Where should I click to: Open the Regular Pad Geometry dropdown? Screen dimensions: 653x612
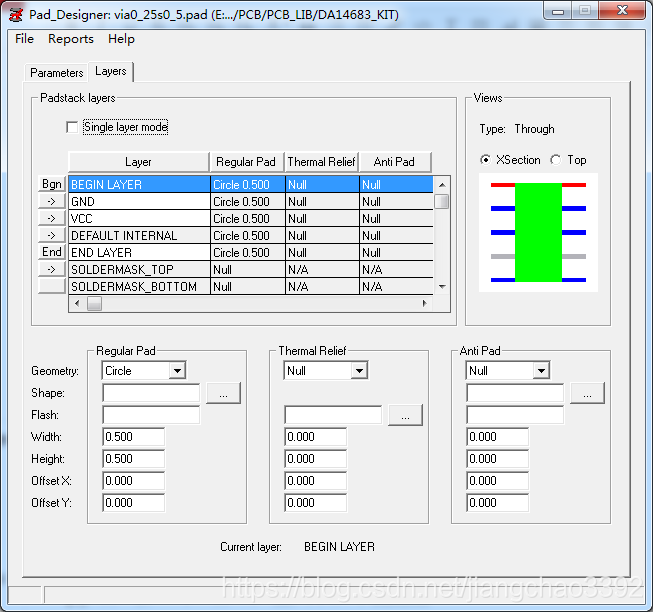tap(177, 371)
